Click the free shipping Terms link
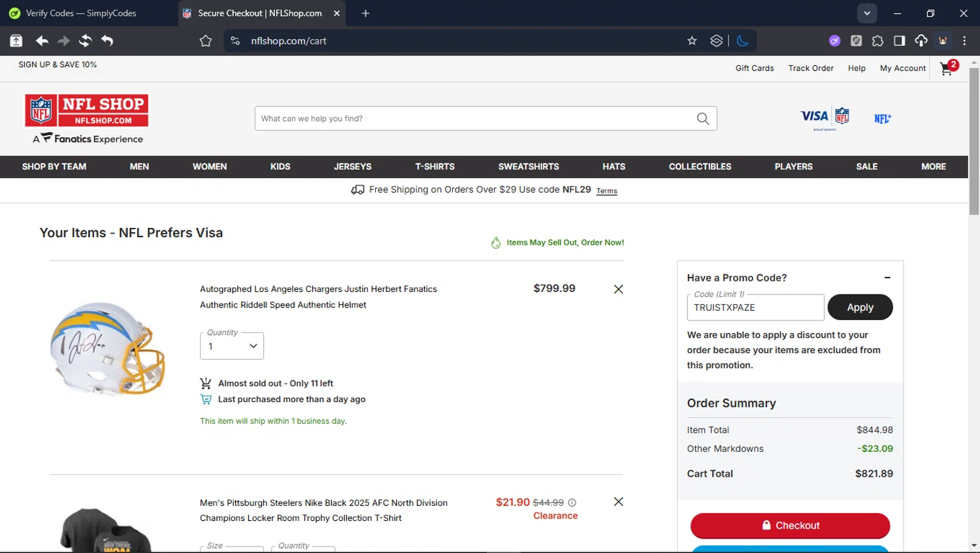Screen dimensions: 980x553 [x=606, y=191]
